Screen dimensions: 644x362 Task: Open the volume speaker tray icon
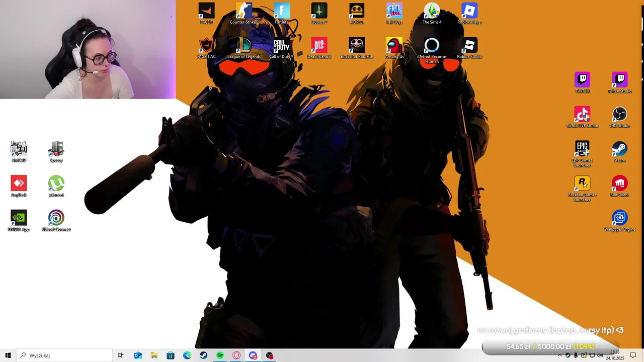point(600,355)
